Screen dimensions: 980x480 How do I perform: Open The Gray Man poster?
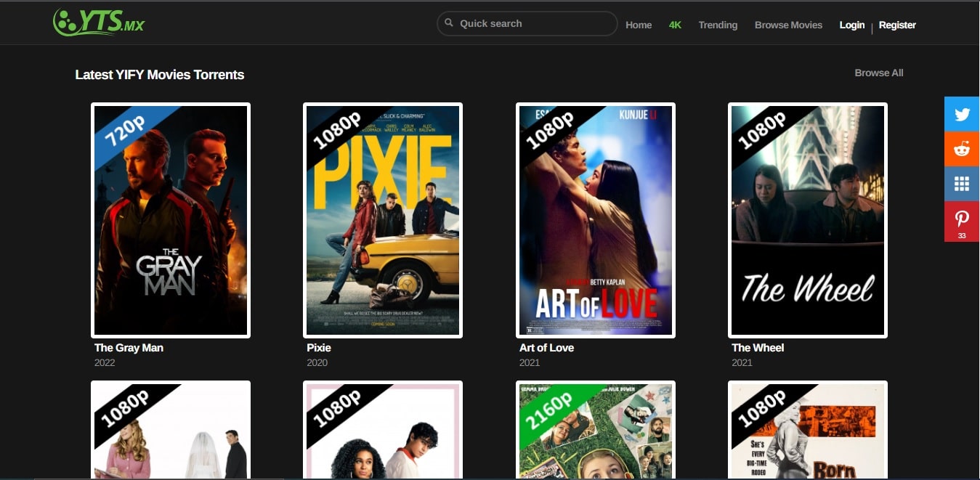coord(171,220)
